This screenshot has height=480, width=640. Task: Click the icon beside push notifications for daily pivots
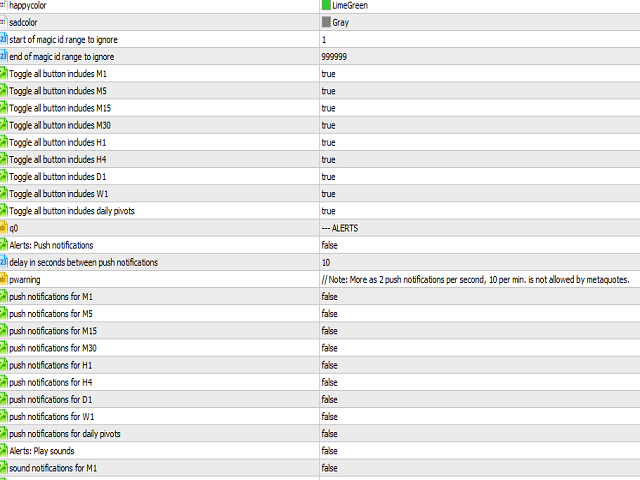point(4,433)
